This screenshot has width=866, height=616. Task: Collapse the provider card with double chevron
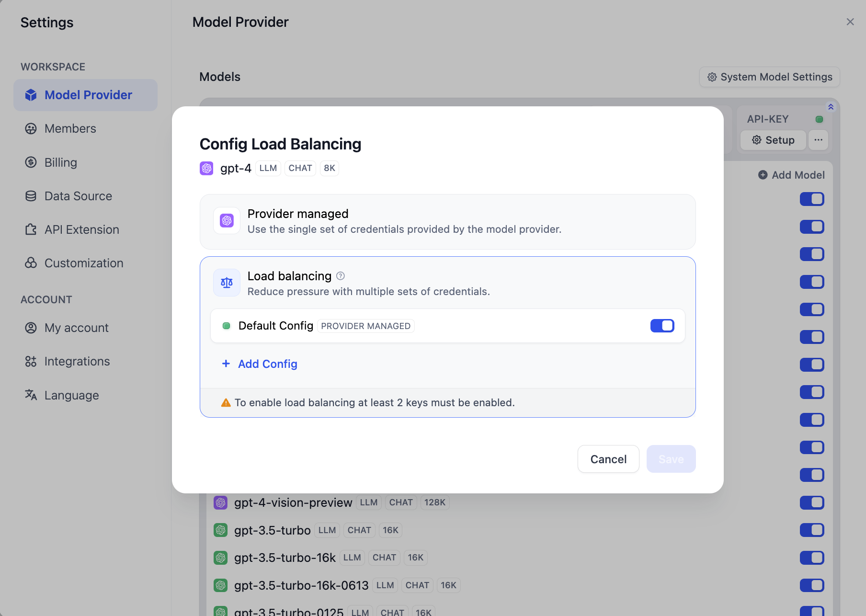pyautogui.click(x=831, y=107)
